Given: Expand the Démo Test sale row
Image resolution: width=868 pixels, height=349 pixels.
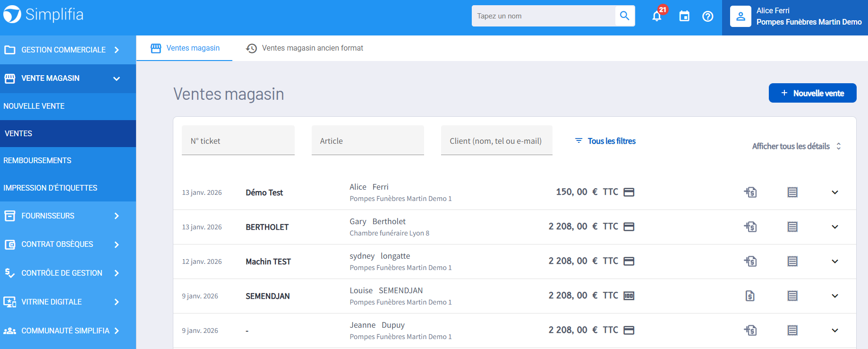Looking at the screenshot, I should 834,192.
